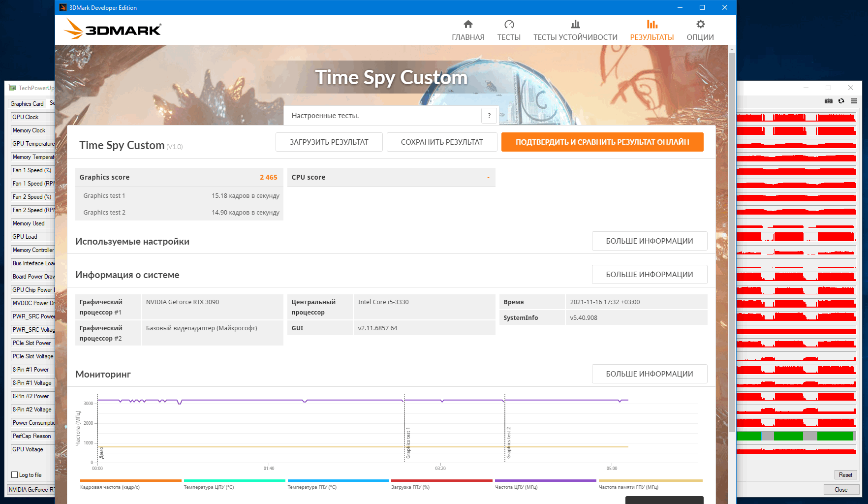
Task: Click the 3DMark logo
Action: 113,30
